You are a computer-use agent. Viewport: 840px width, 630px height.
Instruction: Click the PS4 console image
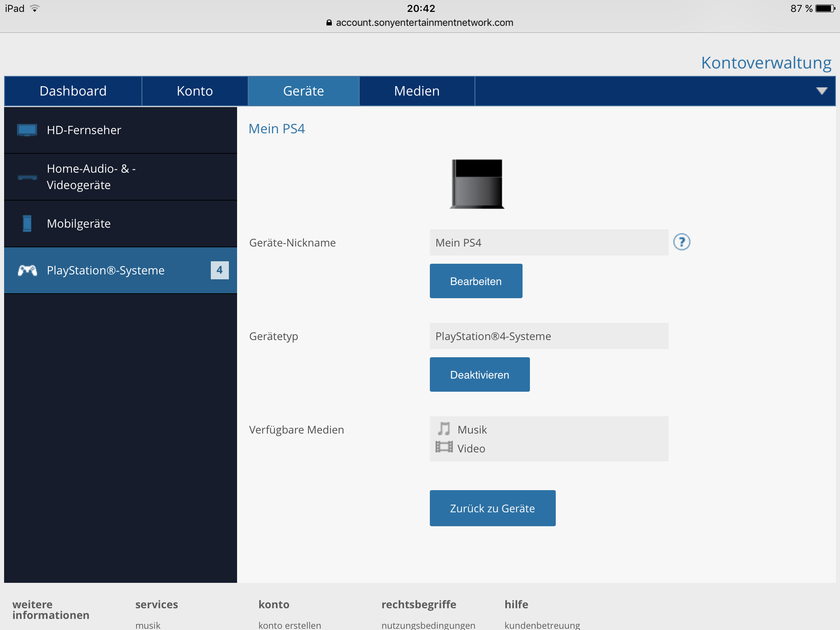coord(477,184)
